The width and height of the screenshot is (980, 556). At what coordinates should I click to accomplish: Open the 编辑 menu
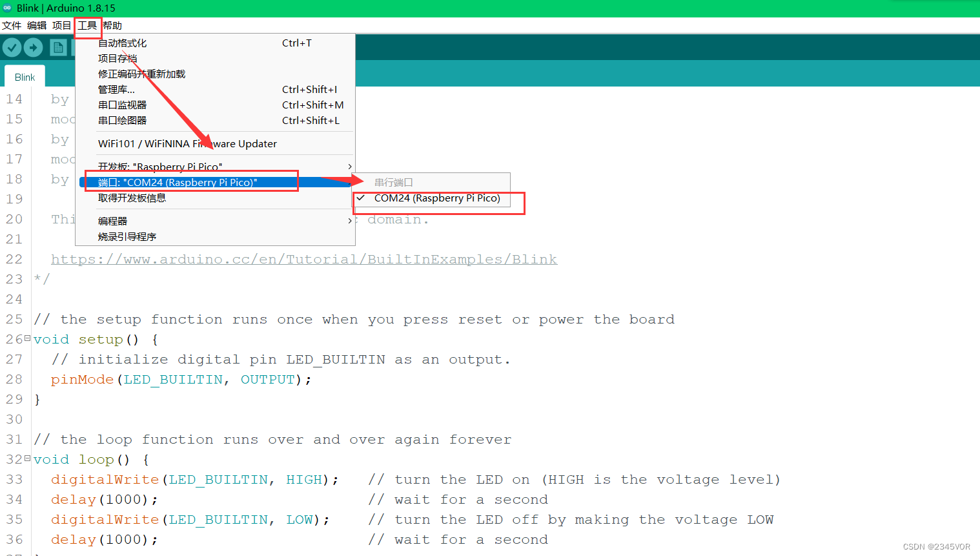coord(37,25)
